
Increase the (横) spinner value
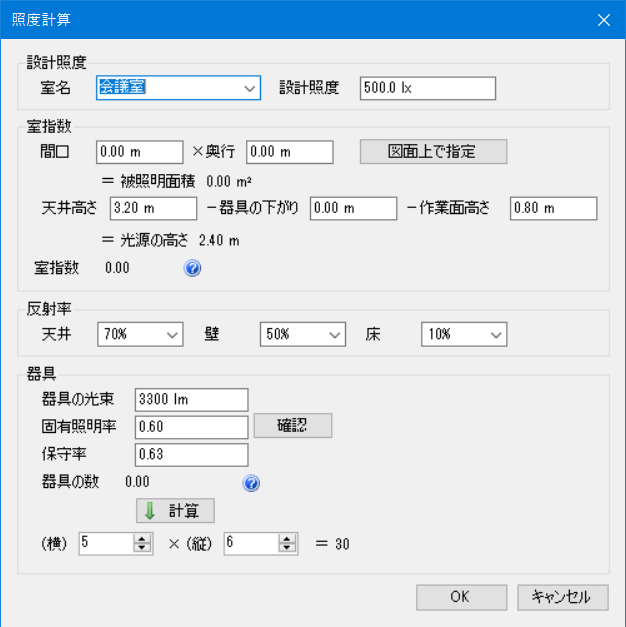pyautogui.click(x=142, y=539)
